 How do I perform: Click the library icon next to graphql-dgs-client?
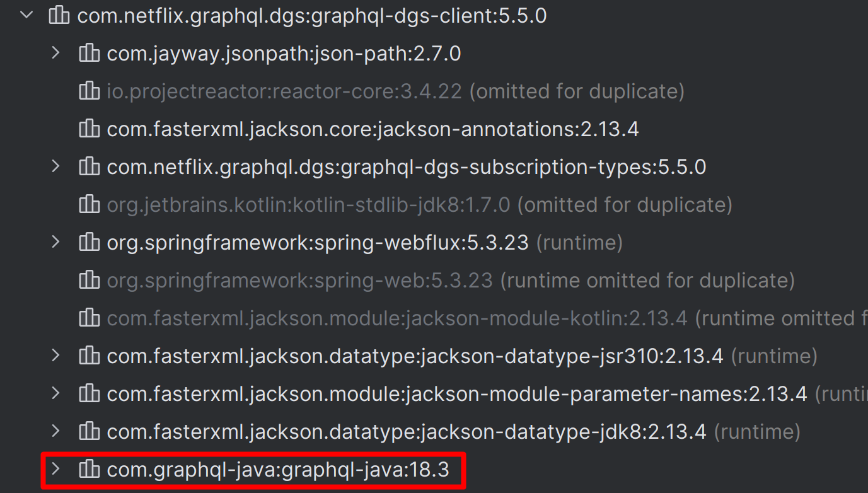pyautogui.click(x=59, y=15)
